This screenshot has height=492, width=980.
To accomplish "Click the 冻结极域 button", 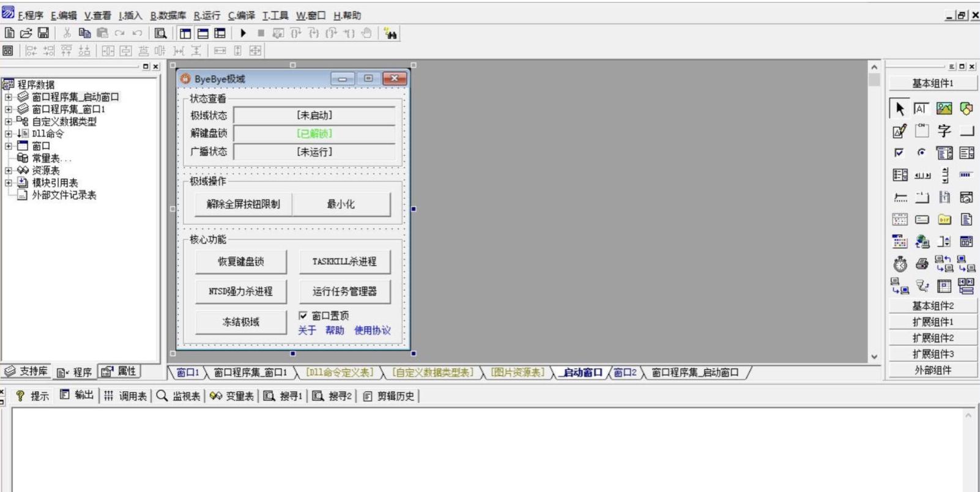I will coord(241,322).
